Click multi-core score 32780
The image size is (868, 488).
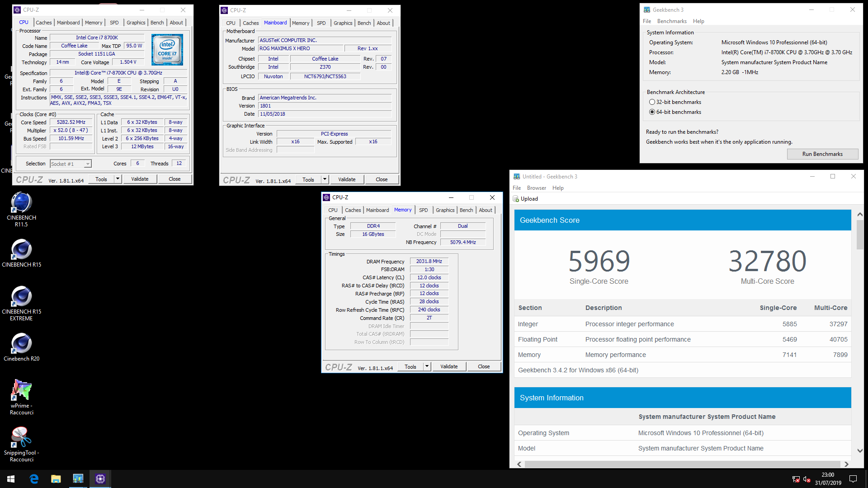(x=767, y=261)
